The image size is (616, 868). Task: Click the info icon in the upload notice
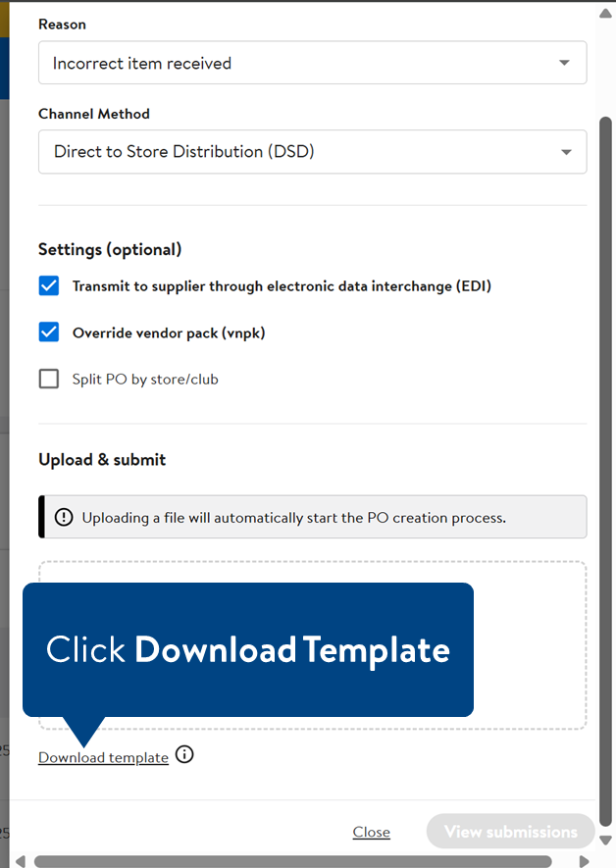point(64,517)
